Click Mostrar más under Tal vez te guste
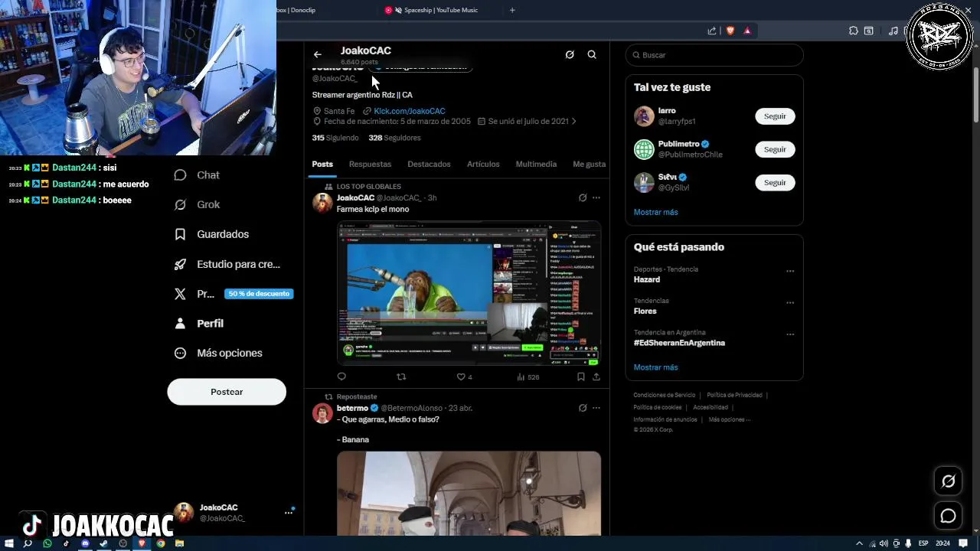Viewport: 980px width, 551px height. [655, 212]
